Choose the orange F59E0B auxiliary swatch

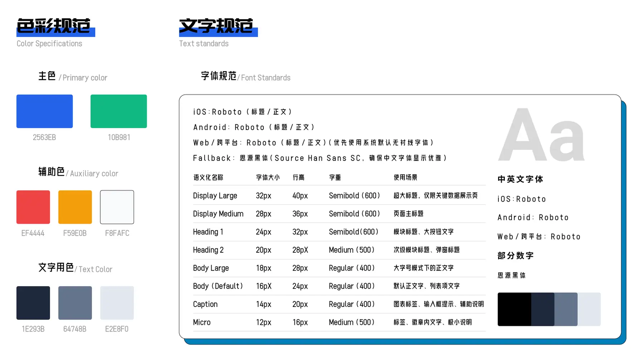coord(75,207)
